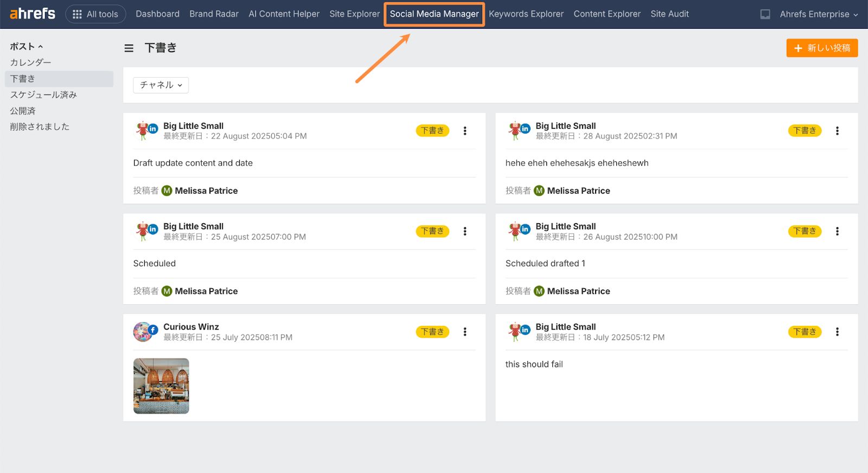Viewport: 868px width, 473px height.
Task: Open カレンダー in sidebar
Action: click(30, 62)
